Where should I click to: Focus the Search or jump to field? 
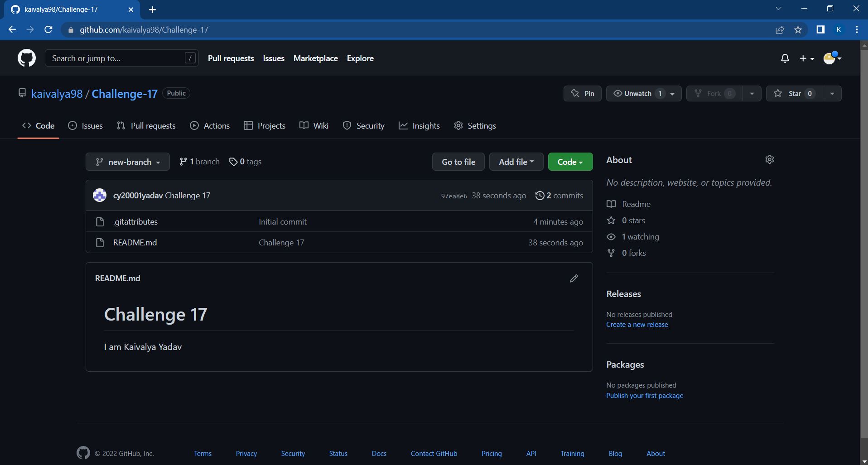[x=121, y=58]
